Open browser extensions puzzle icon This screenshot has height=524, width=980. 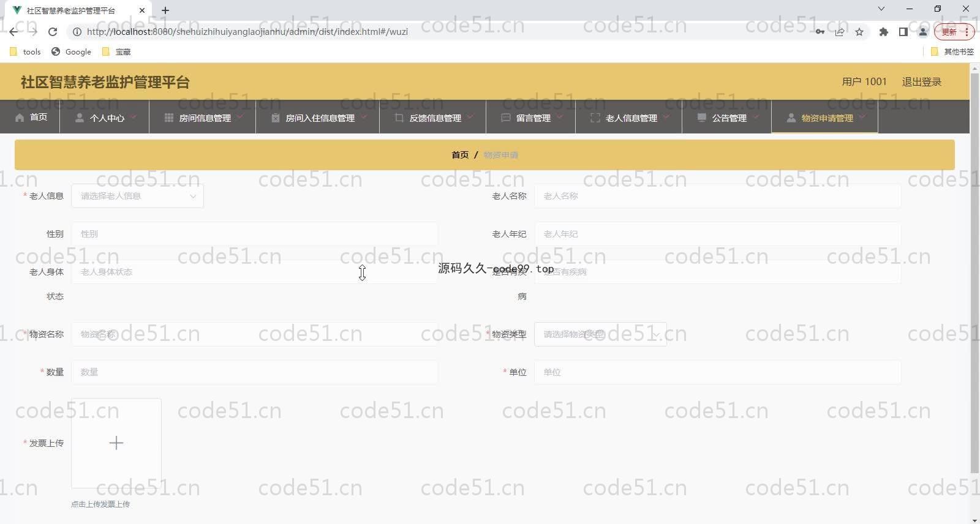coord(883,32)
